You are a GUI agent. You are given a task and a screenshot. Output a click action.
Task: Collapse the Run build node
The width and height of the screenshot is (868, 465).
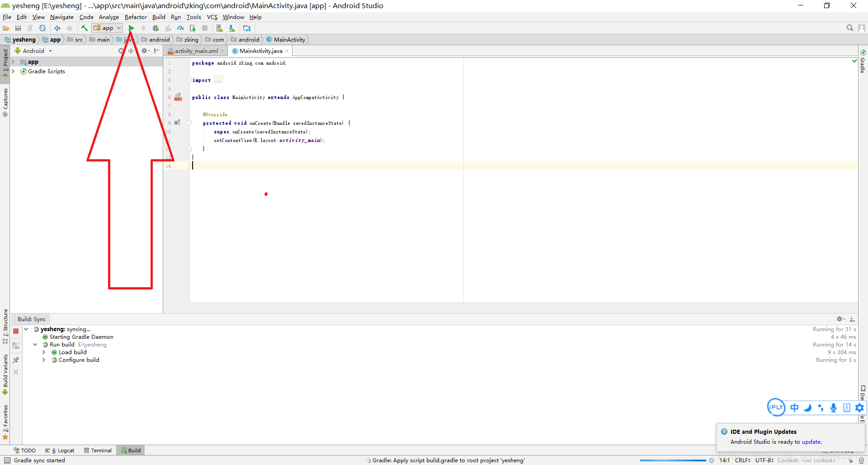coord(35,345)
